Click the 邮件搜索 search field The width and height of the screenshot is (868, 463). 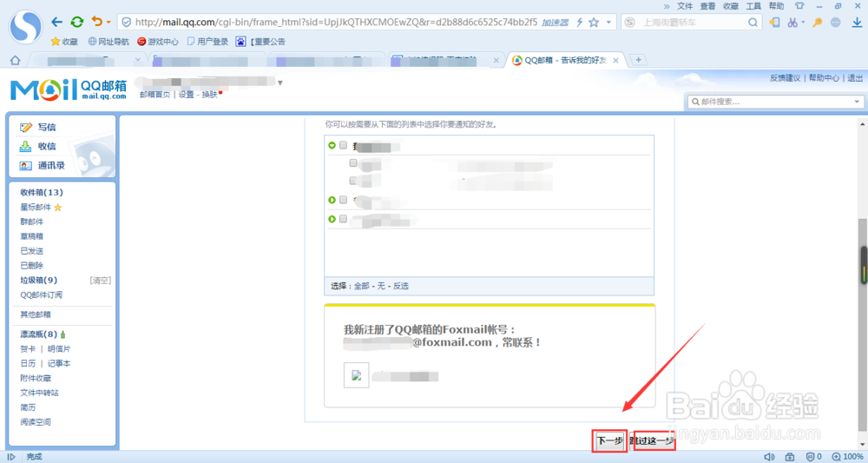774,102
